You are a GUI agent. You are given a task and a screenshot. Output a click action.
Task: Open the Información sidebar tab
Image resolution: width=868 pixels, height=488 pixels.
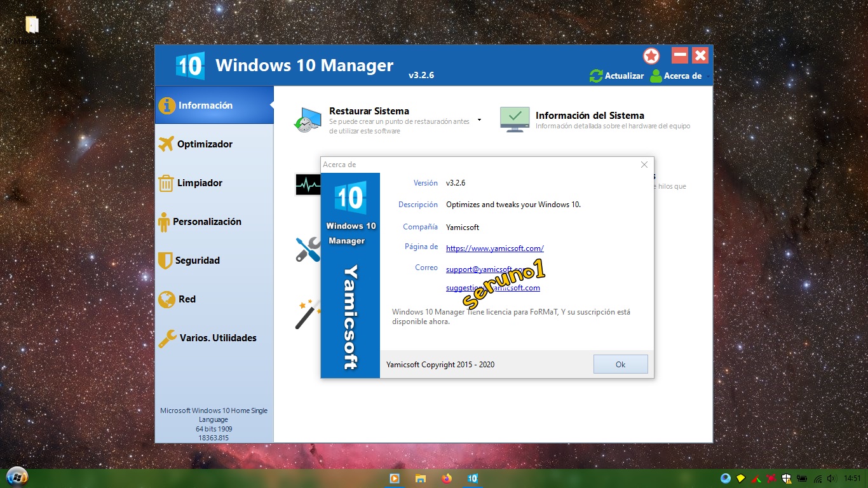click(x=214, y=105)
